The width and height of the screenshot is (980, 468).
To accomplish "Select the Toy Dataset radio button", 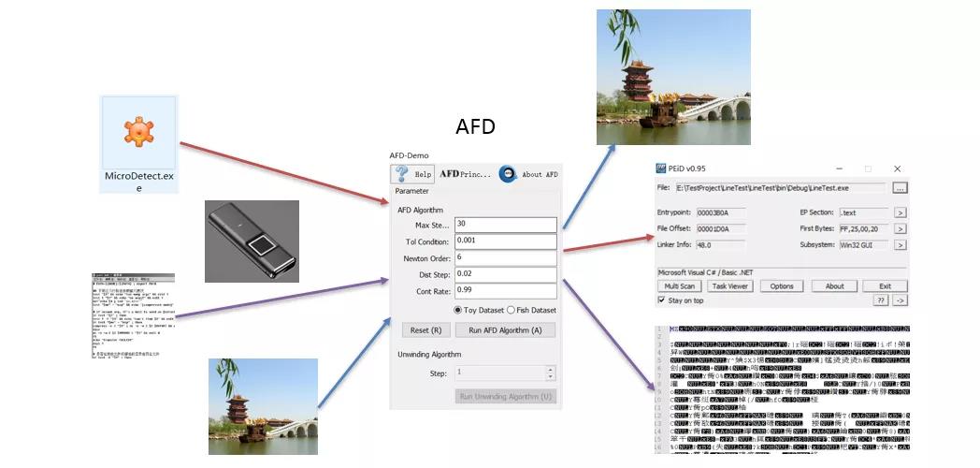I will pos(458,310).
